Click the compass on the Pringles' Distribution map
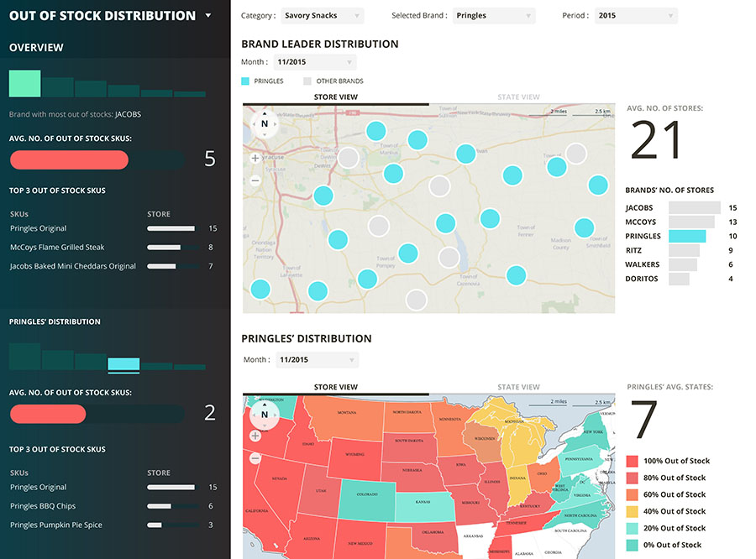Image resolution: width=756 pixels, height=559 pixels. click(265, 415)
